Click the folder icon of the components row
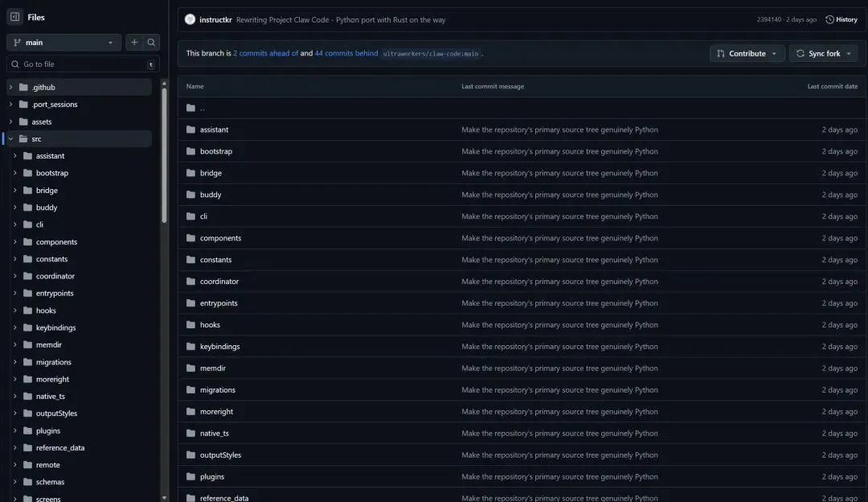 [x=191, y=237]
